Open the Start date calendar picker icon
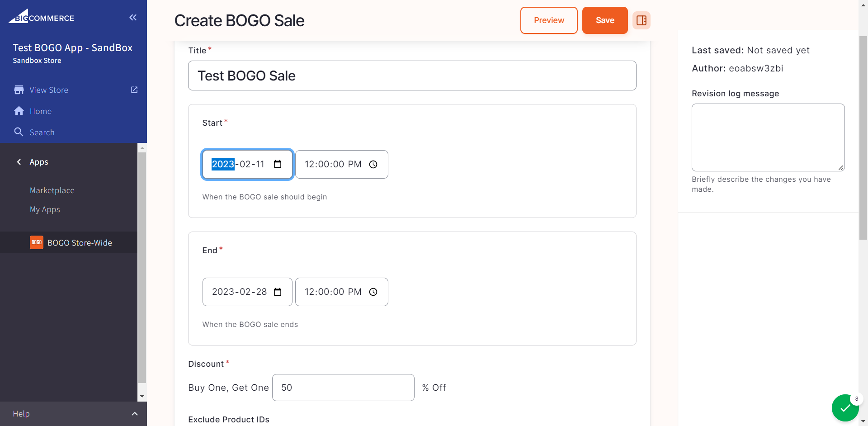 coord(278,164)
